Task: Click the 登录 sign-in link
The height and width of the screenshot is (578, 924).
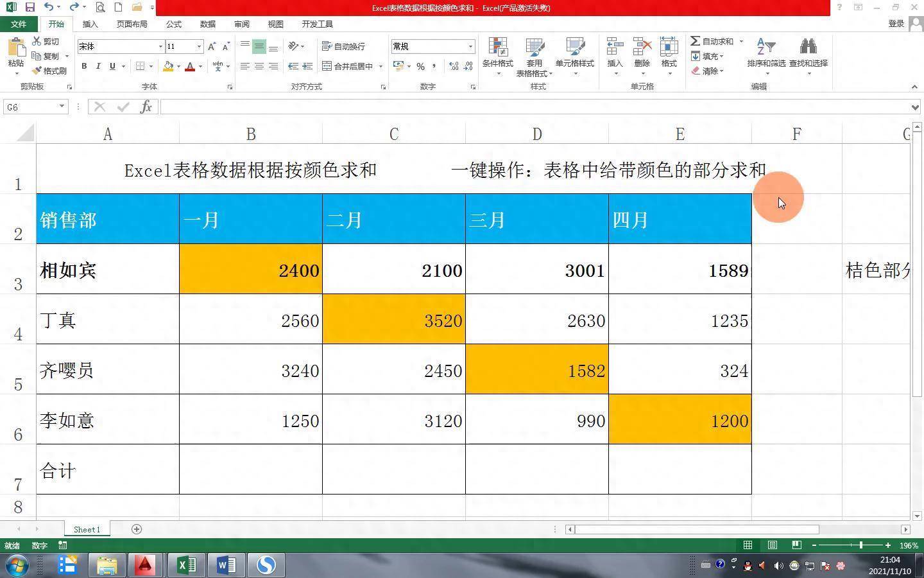Action: coord(896,24)
